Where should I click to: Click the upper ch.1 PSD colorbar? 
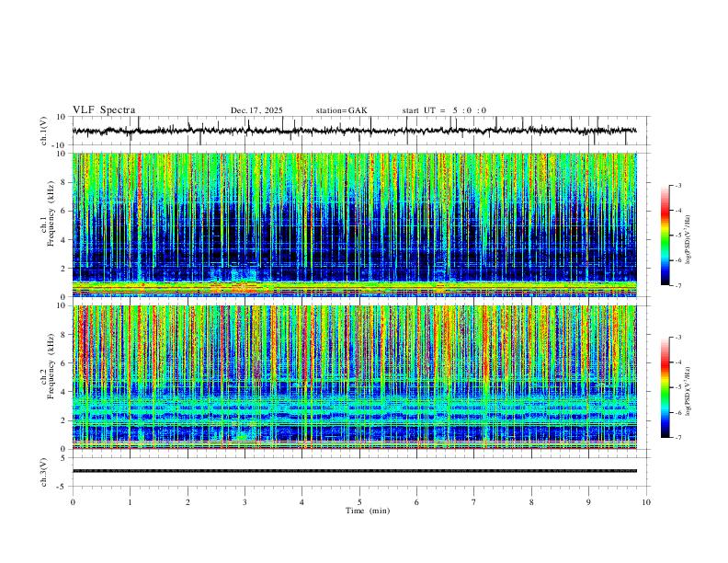pyautogui.click(x=665, y=236)
